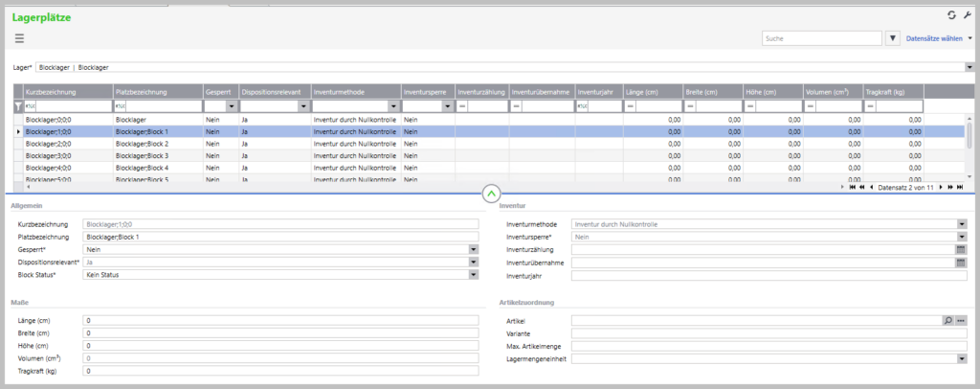Image resolution: width=980 pixels, height=389 pixels.
Task: Click the search filter funnel button
Action: click(x=893, y=38)
